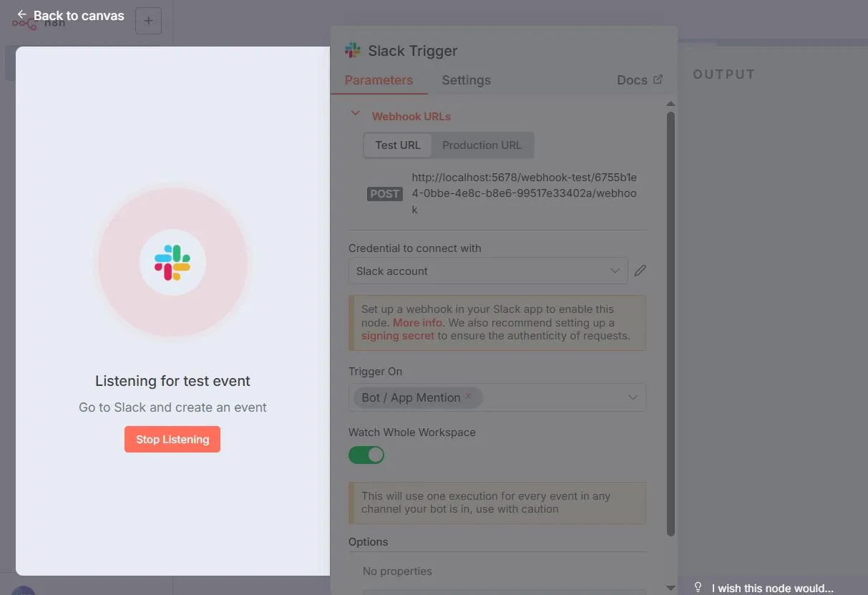Collapse the Webhook URLs section

point(355,113)
